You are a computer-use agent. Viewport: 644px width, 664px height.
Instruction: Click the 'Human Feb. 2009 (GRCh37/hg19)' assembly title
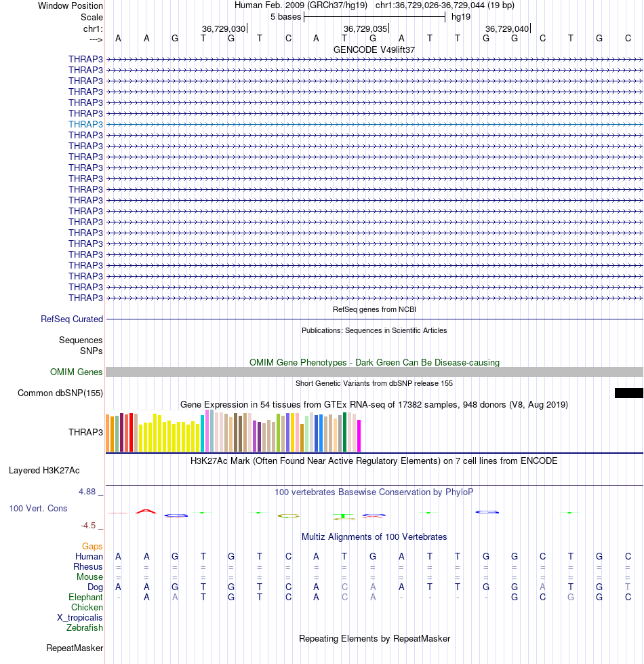pos(301,5)
